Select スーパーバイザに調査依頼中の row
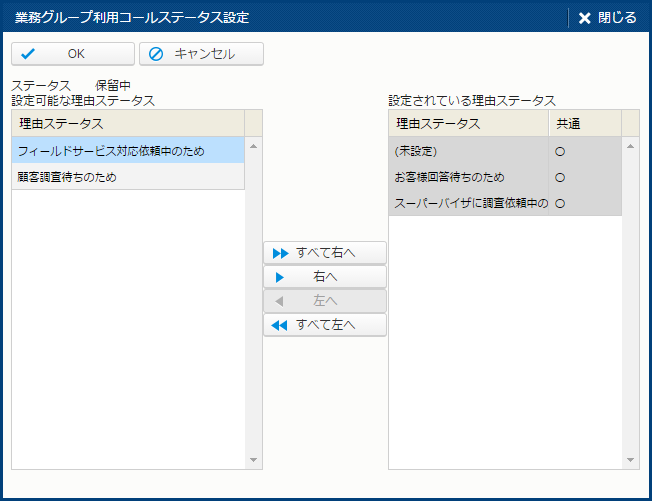This screenshot has width=652, height=501. pyautogui.click(x=470, y=203)
